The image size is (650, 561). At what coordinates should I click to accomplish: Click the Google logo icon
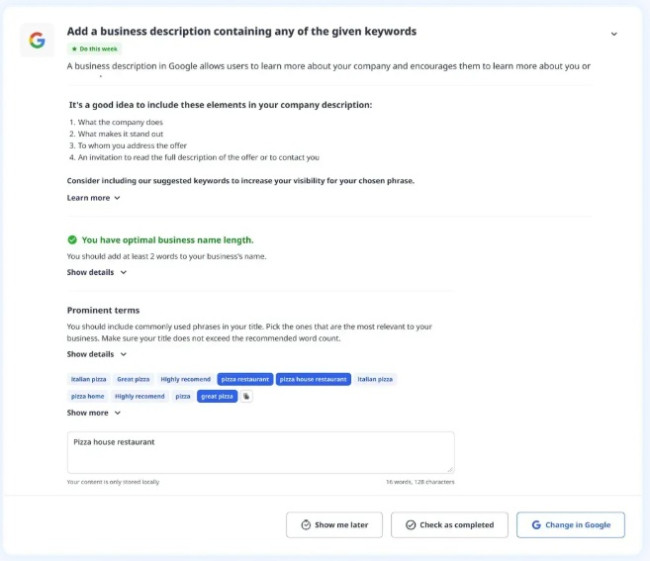(37, 40)
